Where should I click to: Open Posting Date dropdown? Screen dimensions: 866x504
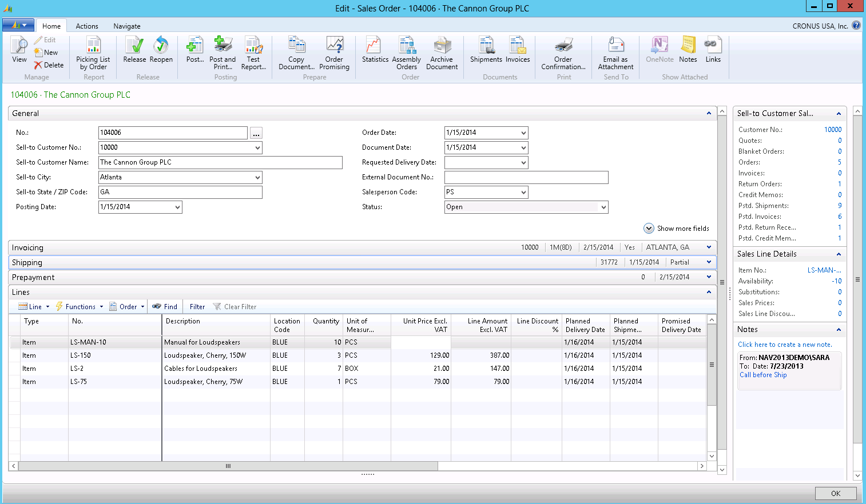point(177,207)
